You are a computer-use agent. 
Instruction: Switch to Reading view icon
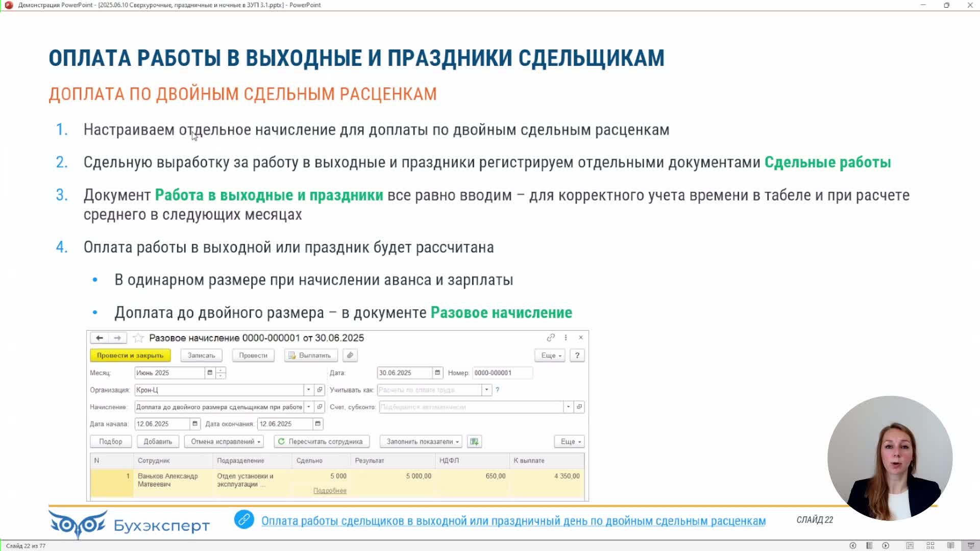point(950,545)
